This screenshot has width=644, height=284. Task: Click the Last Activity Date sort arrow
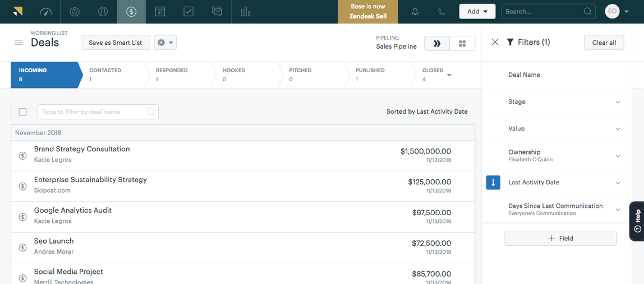(493, 183)
